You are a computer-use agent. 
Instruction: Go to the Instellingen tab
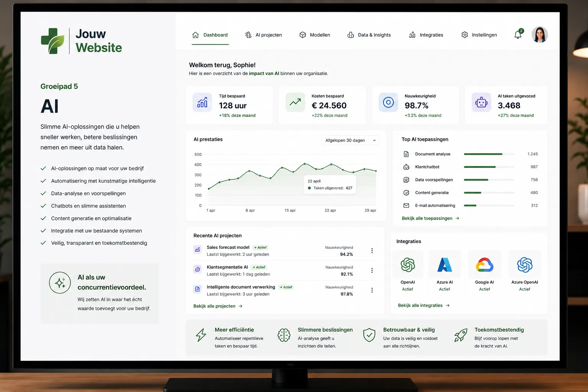479,35
